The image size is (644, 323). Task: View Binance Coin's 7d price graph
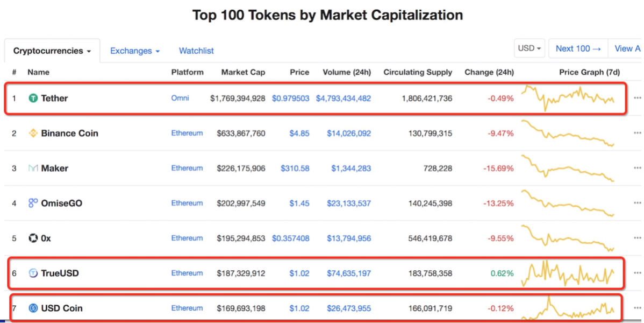point(568,133)
